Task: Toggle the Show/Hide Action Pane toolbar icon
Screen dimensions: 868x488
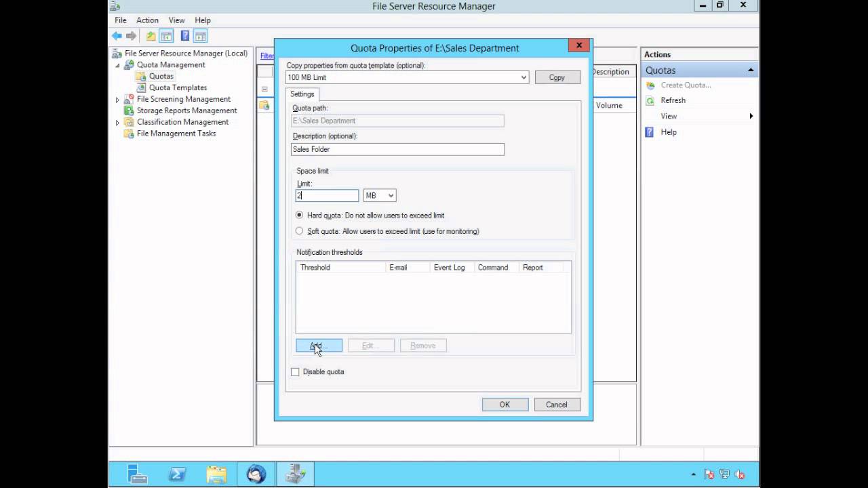Action: [201, 36]
